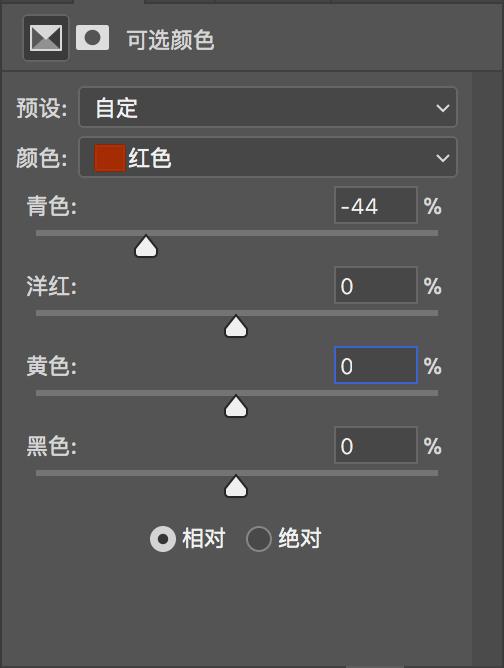This screenshot has height=668, width=504.
Task: Click the 黄色 slider handle
Action: [236, 406]
